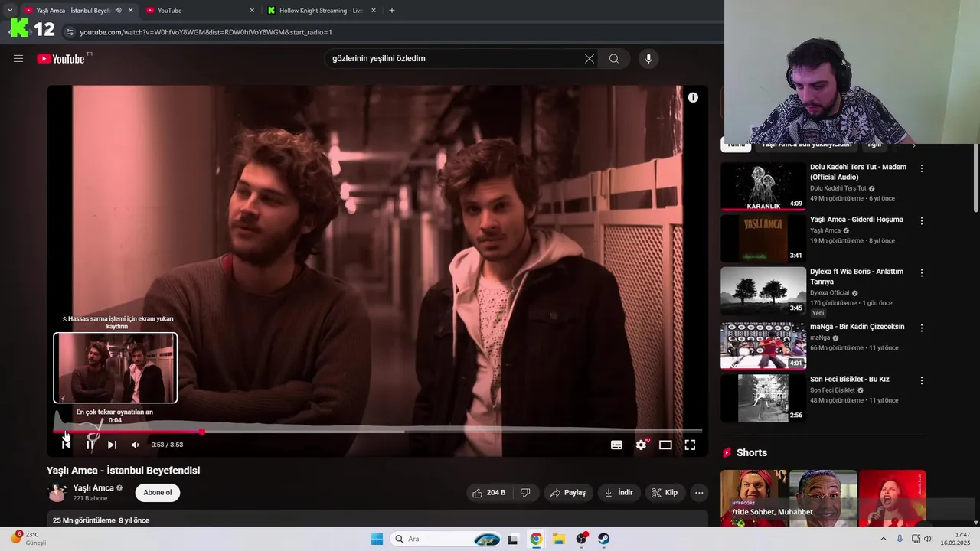Play the Dylexa ft Wia Boris thumbnail

[x=763, y=291]
